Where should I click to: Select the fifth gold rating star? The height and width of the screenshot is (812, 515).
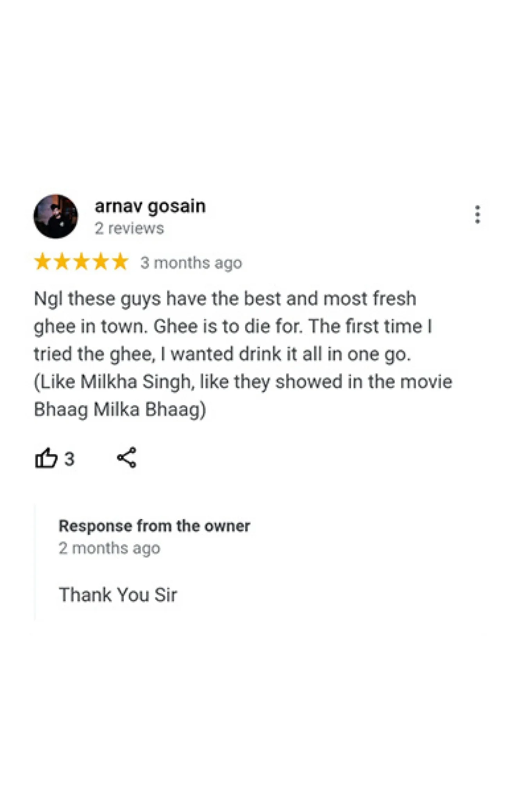pos(120,261)
